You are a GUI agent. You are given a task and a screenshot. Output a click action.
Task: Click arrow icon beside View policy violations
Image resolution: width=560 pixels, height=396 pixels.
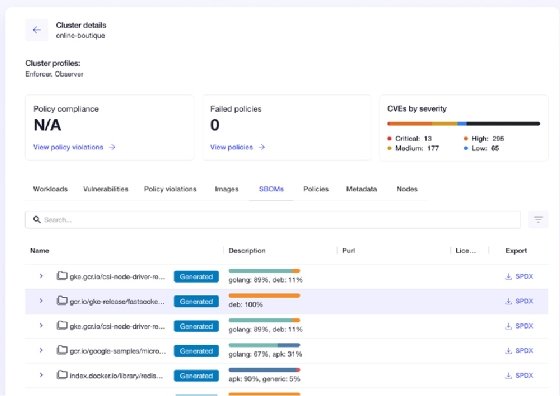point(112,147)
